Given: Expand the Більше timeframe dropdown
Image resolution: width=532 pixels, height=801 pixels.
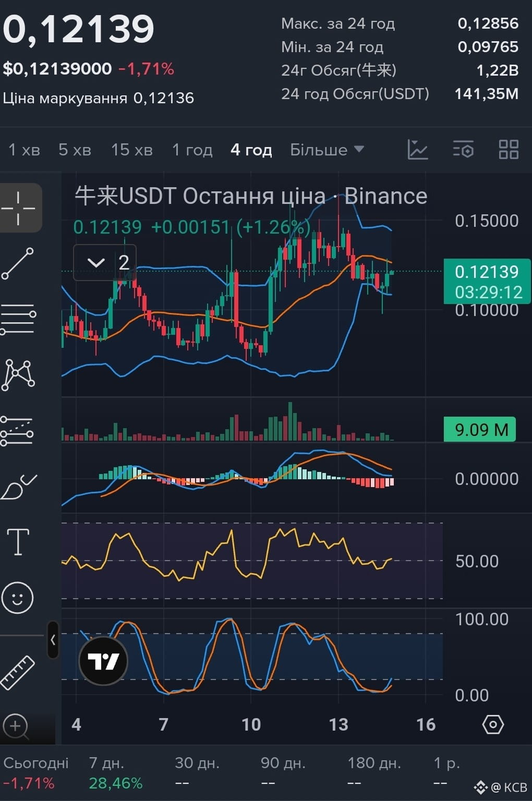Looking at the screenshot, I should coord(327,150).
